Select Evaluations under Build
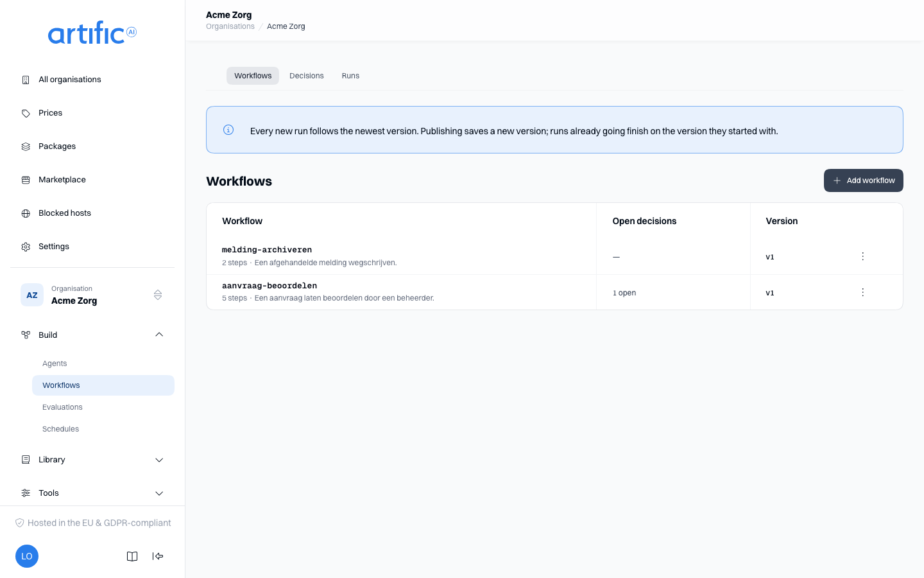Screen dimensions: 924x578 click(103, 407)
